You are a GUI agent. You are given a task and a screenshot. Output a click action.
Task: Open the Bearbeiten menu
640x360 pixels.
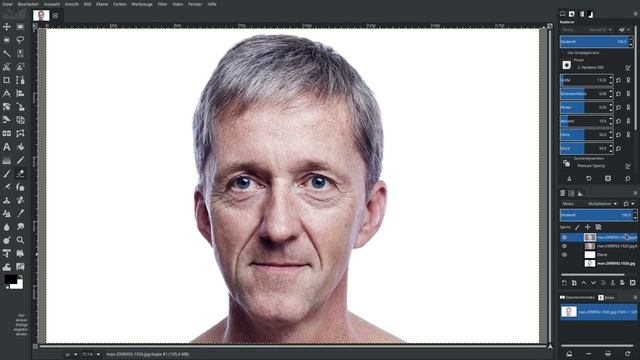pyautogui.click(x=28, y=4)
